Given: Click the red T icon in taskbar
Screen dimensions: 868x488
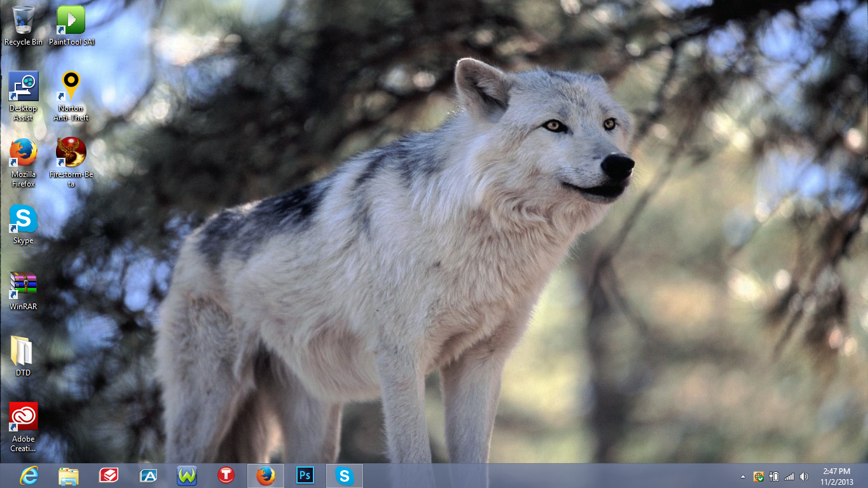Looking at the screenshot, I should (226, 476).
